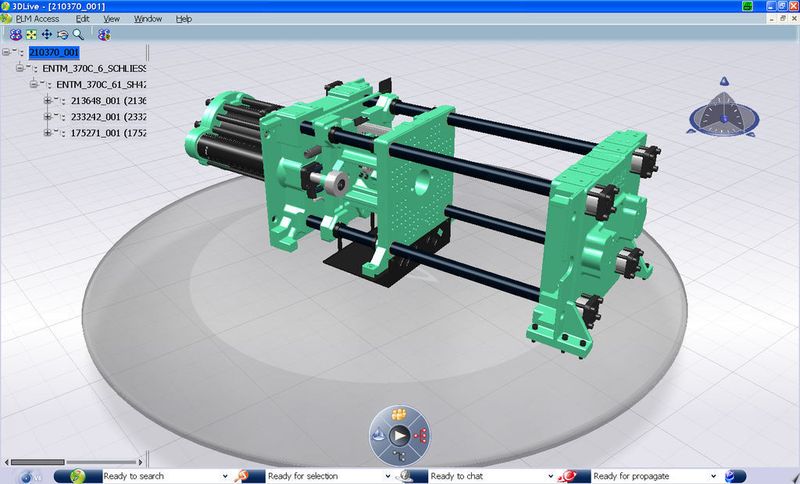Screen dimensions: 800x484
Task: Click the play button in the compass wheel
Action: click(x=399, y=436)
